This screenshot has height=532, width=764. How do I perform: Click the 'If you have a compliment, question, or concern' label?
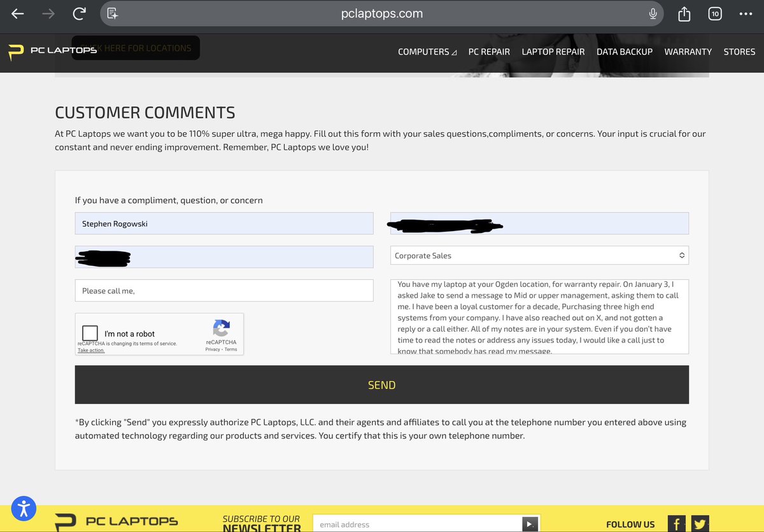point(169,200)
